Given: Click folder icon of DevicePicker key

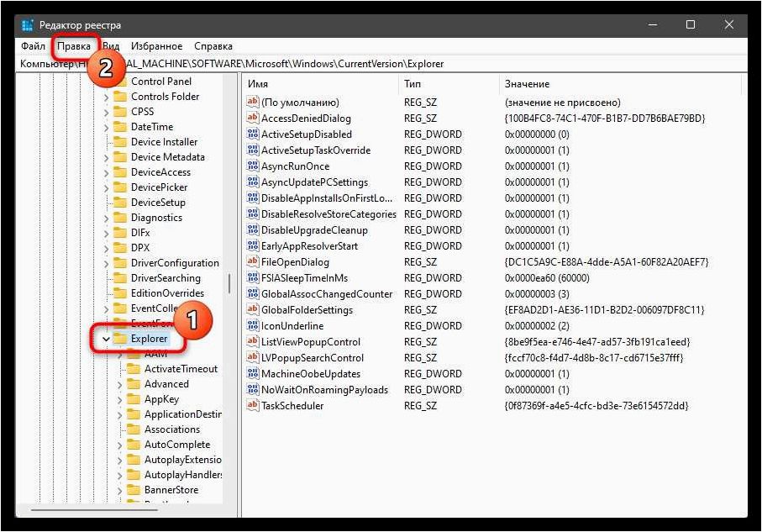Looking at the screenshot, I should coord(120,187).
